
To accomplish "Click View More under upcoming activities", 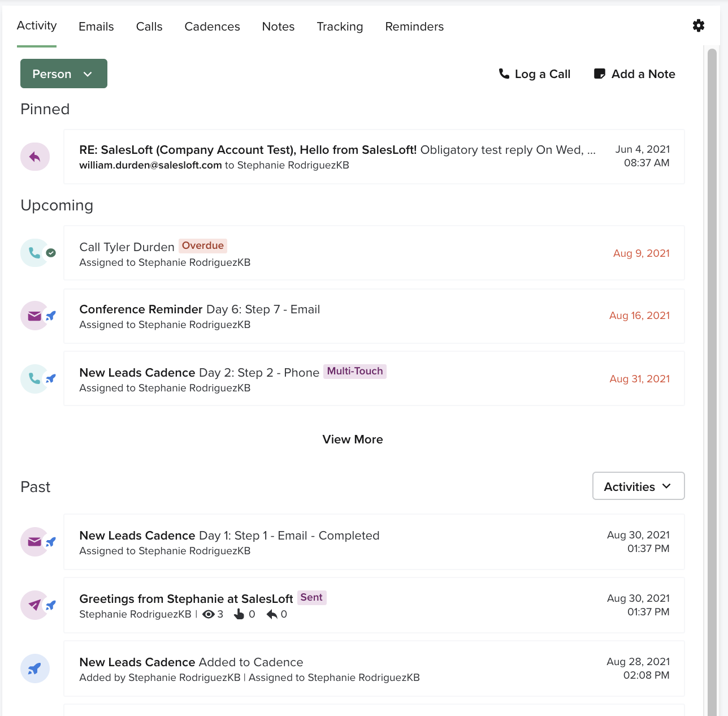I will pyautogui.click(x=352, y=439).
